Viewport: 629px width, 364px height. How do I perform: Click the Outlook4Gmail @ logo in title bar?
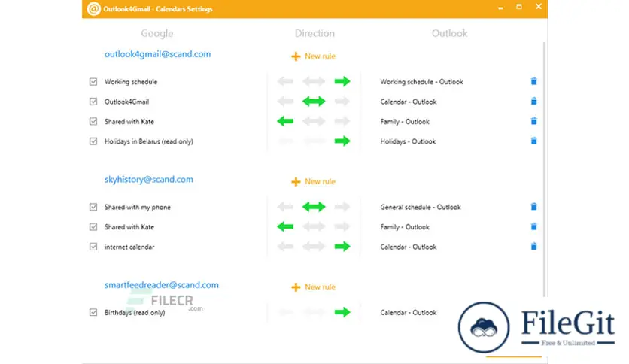pos(93,8)
